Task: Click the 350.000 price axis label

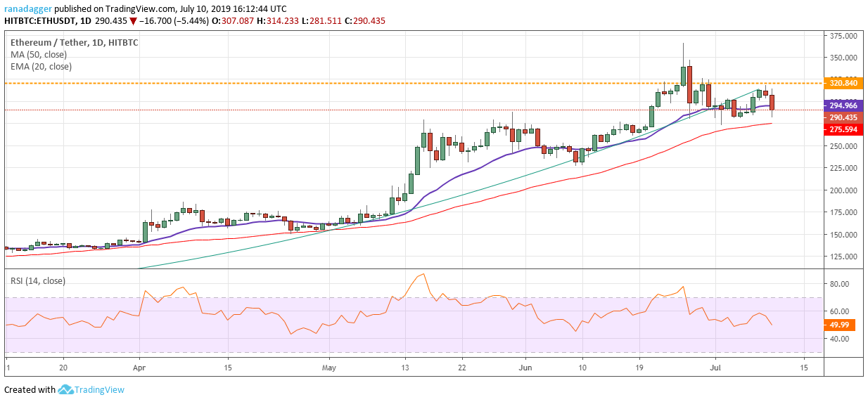Action: (x=843, y=58)
